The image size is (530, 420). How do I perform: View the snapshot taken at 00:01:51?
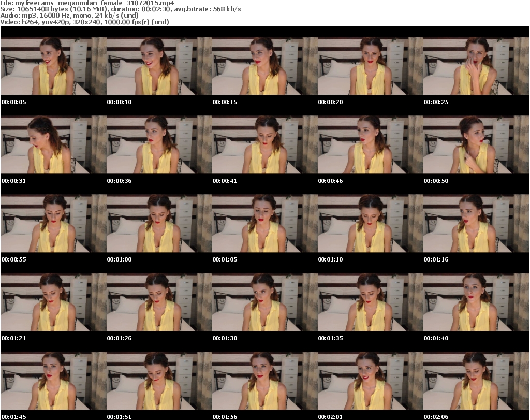(x=159, y=381)
